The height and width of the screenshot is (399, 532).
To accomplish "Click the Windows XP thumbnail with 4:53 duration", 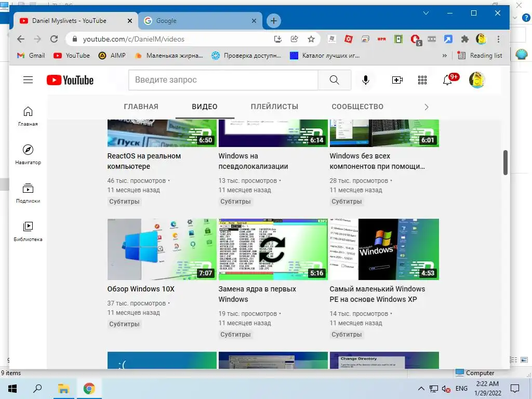I will pos(384,249).
